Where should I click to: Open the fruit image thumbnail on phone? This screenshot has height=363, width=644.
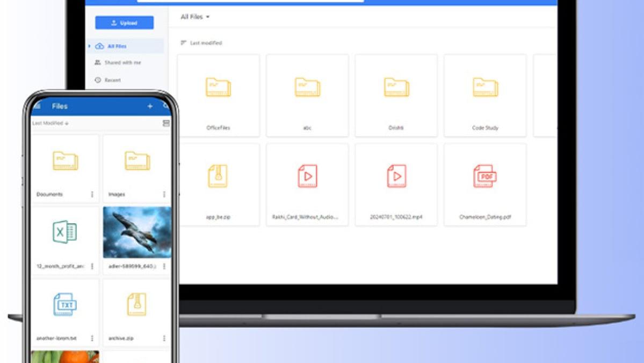65,357
